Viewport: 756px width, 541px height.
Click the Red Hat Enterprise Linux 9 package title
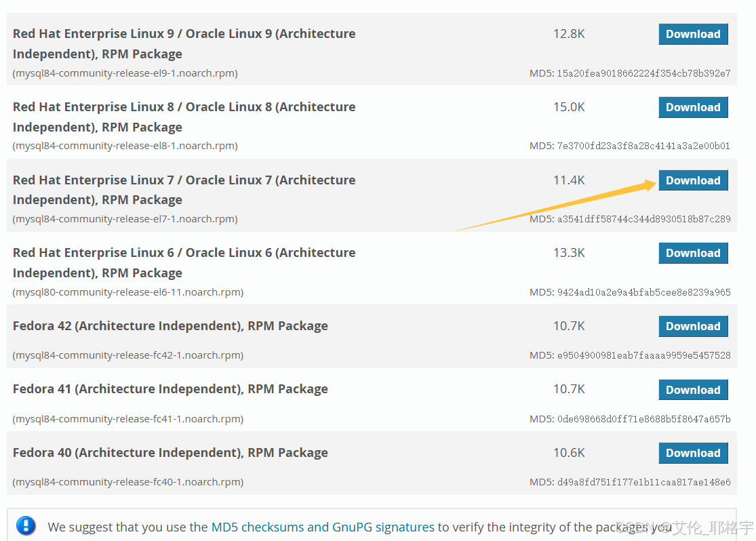(x=184, y=44)
